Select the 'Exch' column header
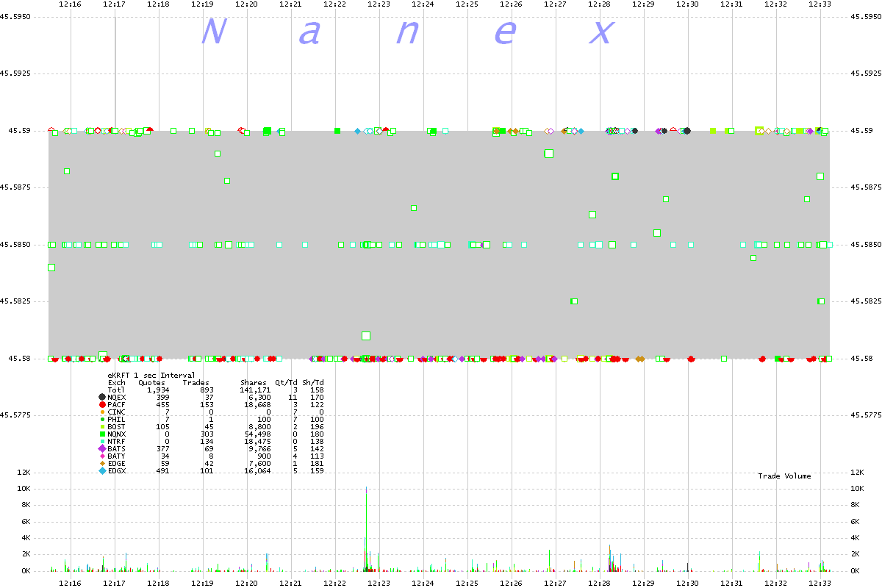The image size is (882, 588). pos(116,383)
